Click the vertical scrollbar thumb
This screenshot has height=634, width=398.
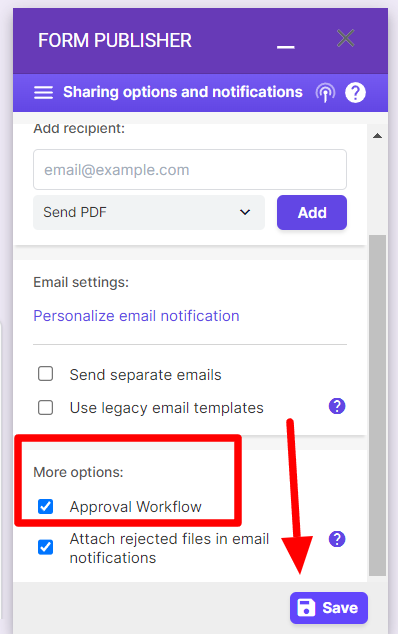tap(377, 405)
